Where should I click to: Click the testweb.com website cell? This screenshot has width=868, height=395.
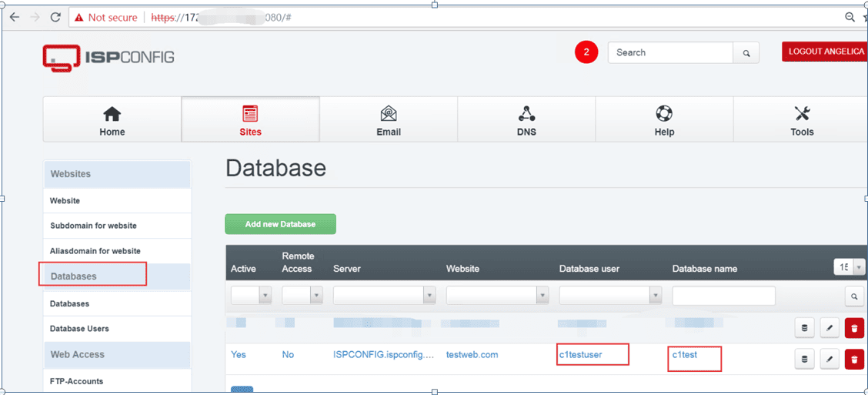472,354
